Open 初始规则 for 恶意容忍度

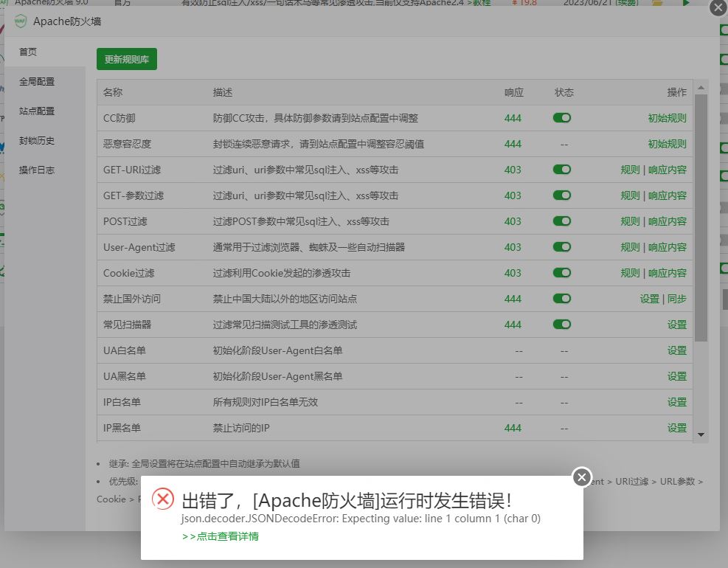click(x=668, y=144)
